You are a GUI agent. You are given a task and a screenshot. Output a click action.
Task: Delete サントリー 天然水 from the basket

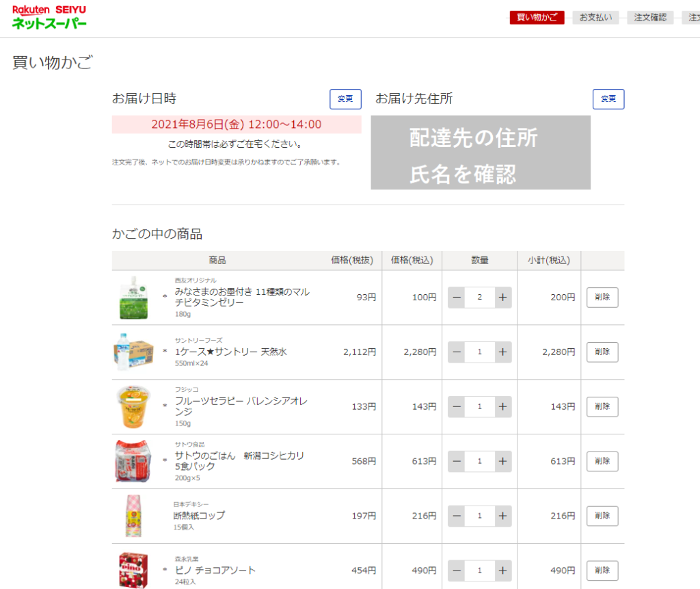tap(602, 352)
